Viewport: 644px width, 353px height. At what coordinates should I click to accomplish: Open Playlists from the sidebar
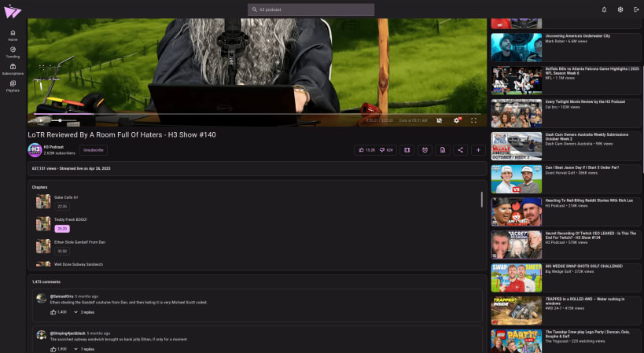click(13, 86)
